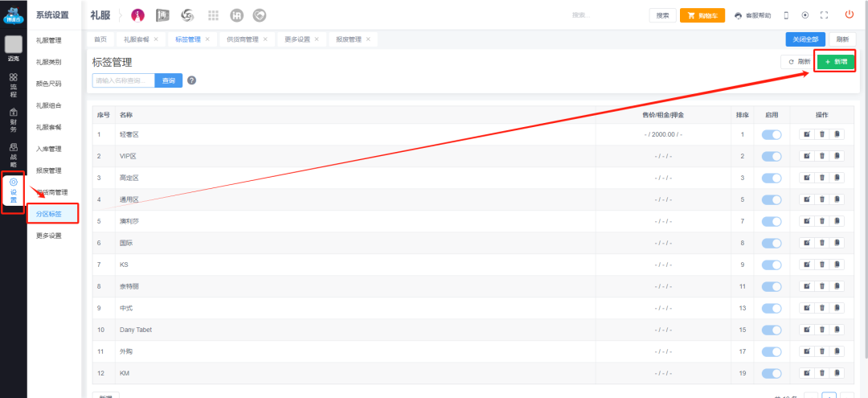Copy the KM row
868x398 pixels.
point(837,373)
